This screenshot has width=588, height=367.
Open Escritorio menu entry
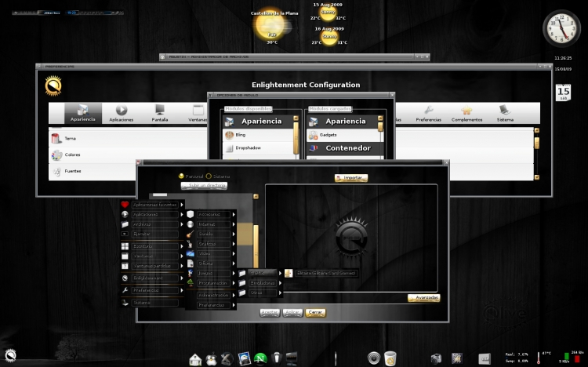152,246
